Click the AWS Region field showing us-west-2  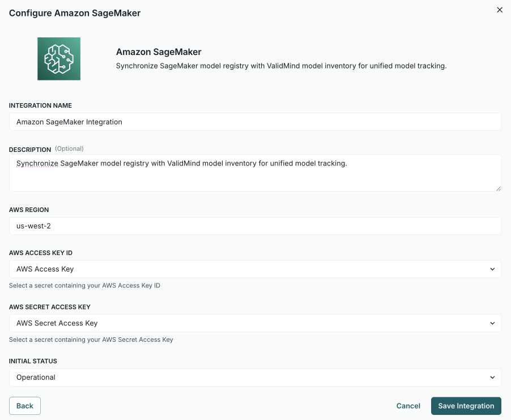255,226
